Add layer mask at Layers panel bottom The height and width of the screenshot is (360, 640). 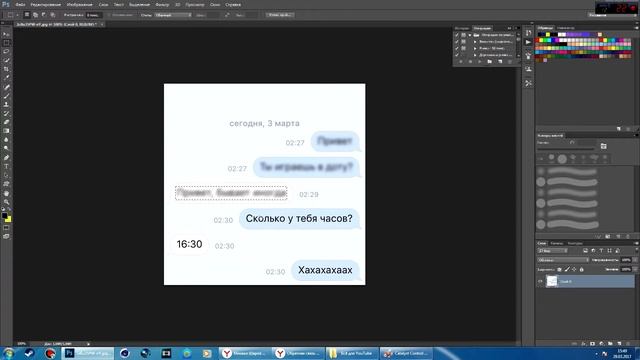[592, 344]
